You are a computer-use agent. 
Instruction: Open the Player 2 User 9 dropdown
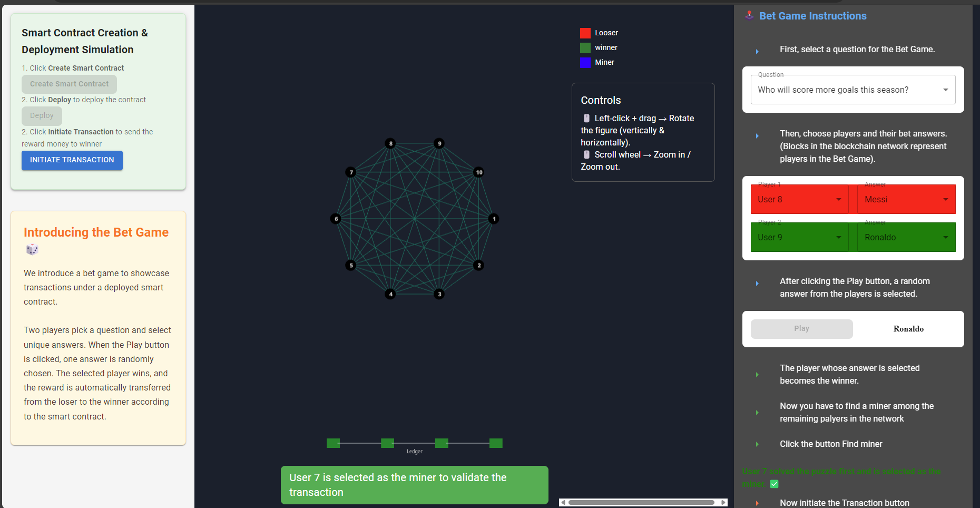(x=799, y=237)
